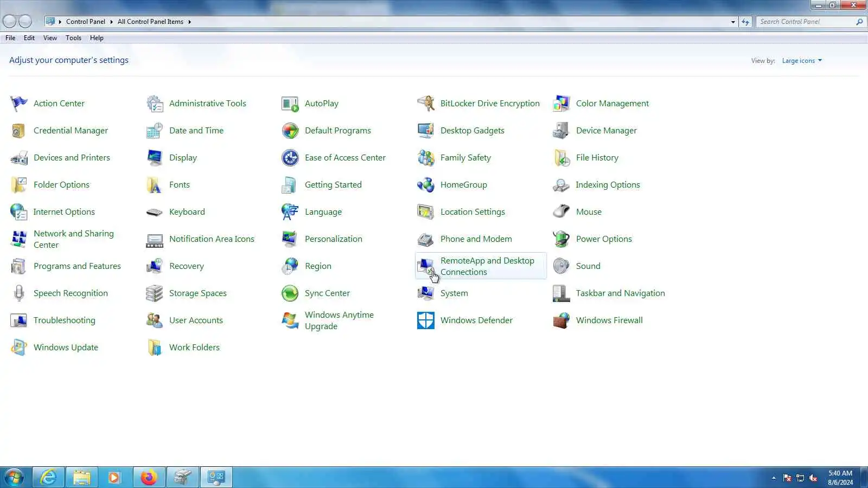Click the Display monitor icon
Image resolution: width=868 pixels, height=488 pixels.
[x=155, y=157]
